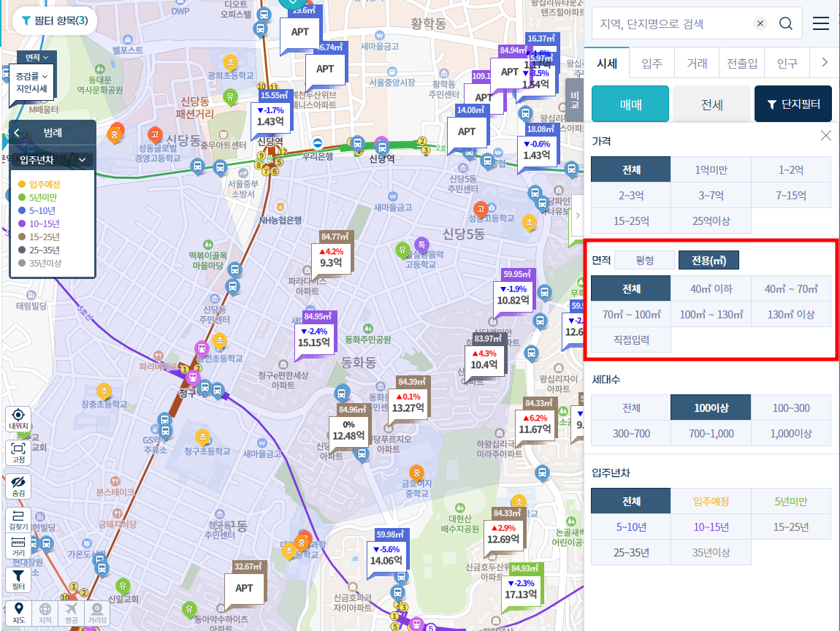Select the 전용(㎡) area unit toggle
This screenshot has width=840, height=631.
click(708, 260)
